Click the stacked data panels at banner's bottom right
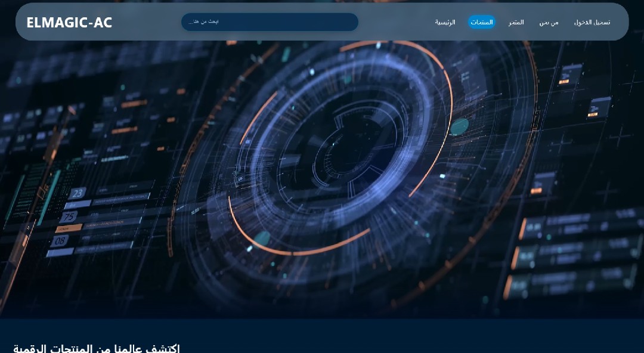The height and width of the screenshot is (353, 644). pos(572,256)
